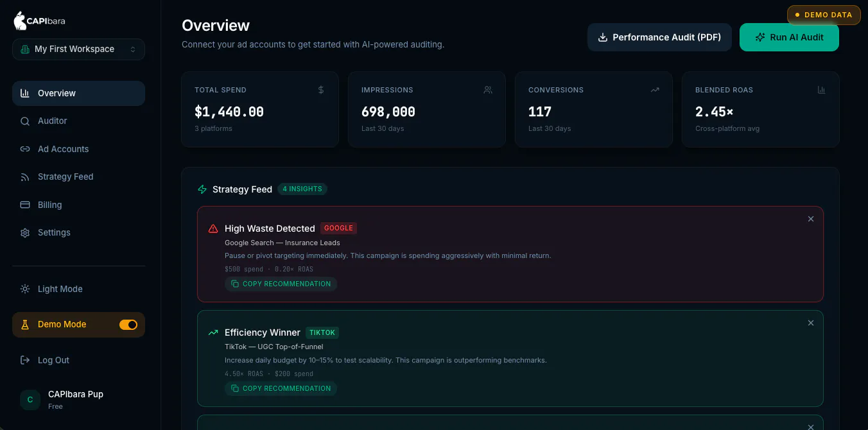Click the Log Out arrow icon
Viewport: 868px width, 430px height.
click(25, 360)
